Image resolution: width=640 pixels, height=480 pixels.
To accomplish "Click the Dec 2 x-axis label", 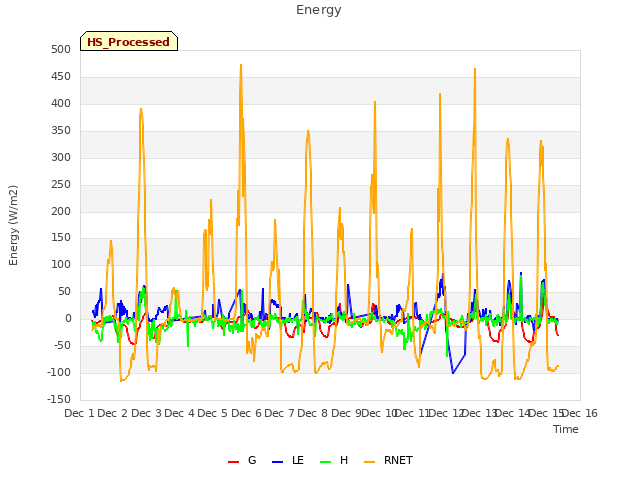I will (x=112, y=413).
